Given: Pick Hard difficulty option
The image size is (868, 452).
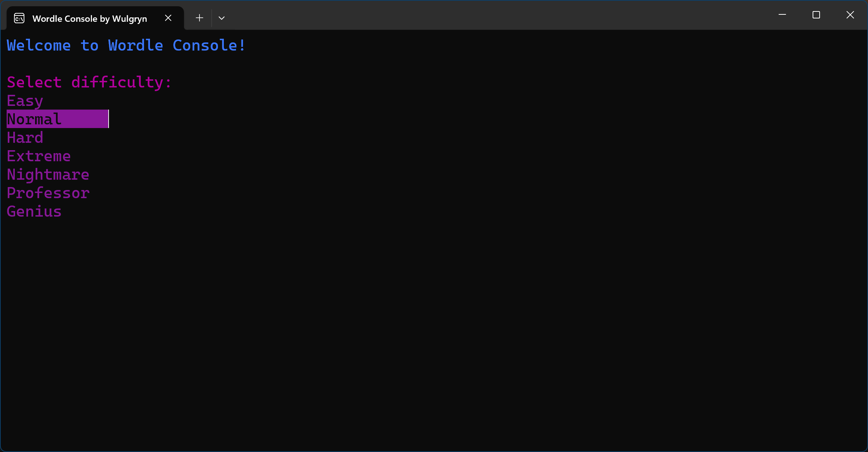Looking at the screenshot, I should pyautogui.click(x=25, y=138).
